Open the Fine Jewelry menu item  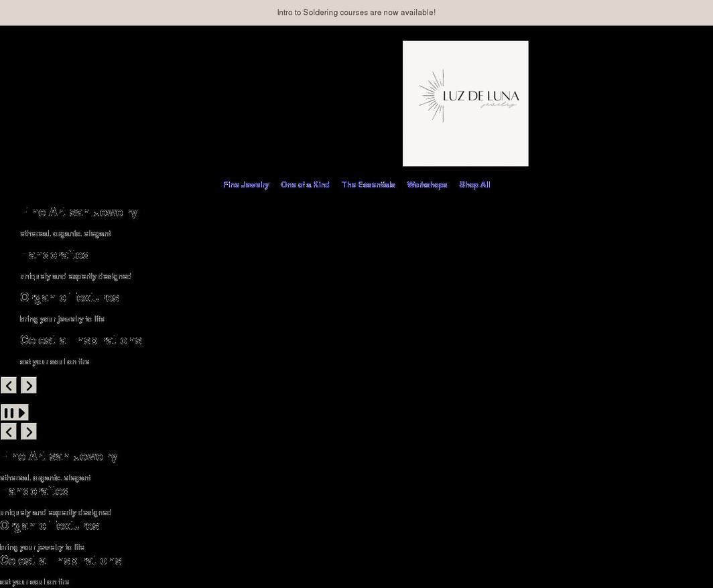(246, 185)
